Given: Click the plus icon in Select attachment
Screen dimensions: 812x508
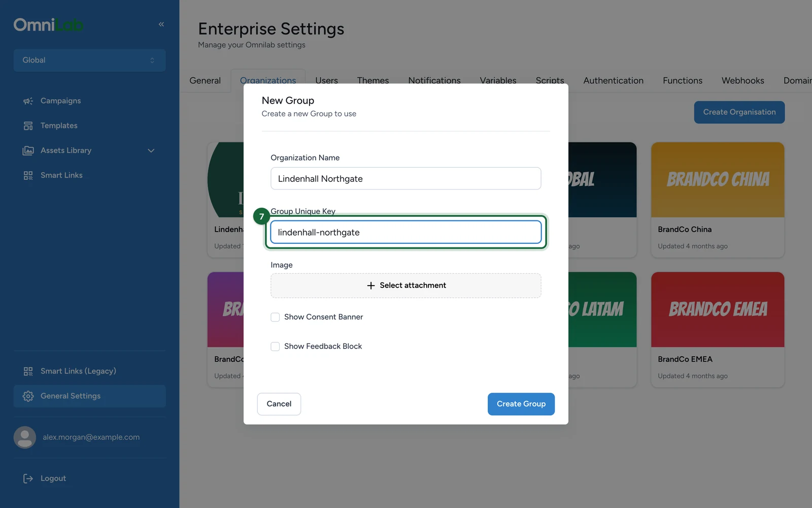Looking at the screenshot, I should [371, 285].
